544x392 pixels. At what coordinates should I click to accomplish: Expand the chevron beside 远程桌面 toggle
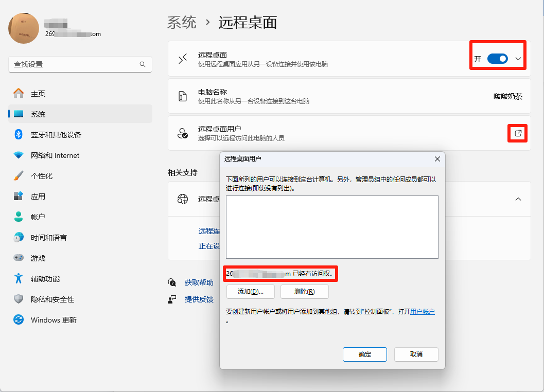518,59
